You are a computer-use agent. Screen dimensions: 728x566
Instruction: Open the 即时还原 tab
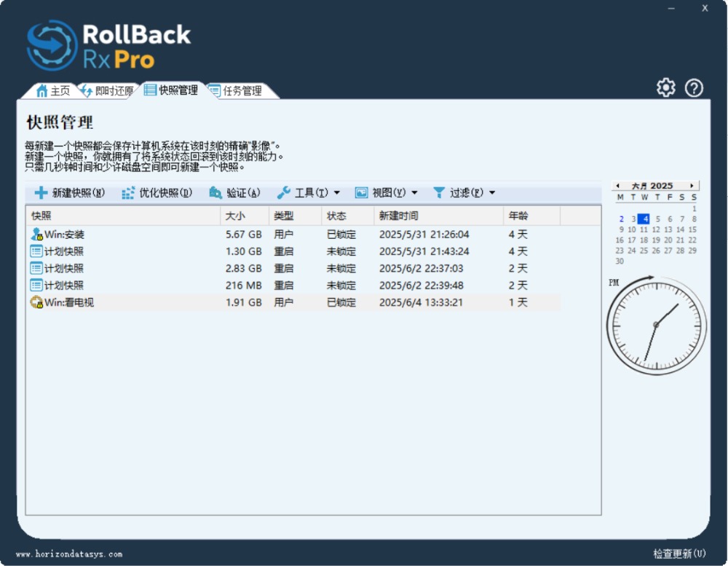(107, 91)
